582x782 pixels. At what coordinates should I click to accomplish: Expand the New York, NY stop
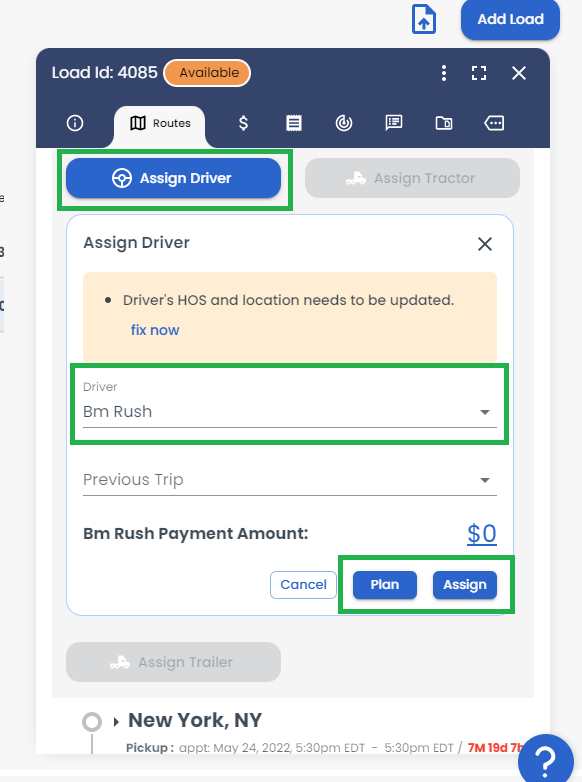116,722
